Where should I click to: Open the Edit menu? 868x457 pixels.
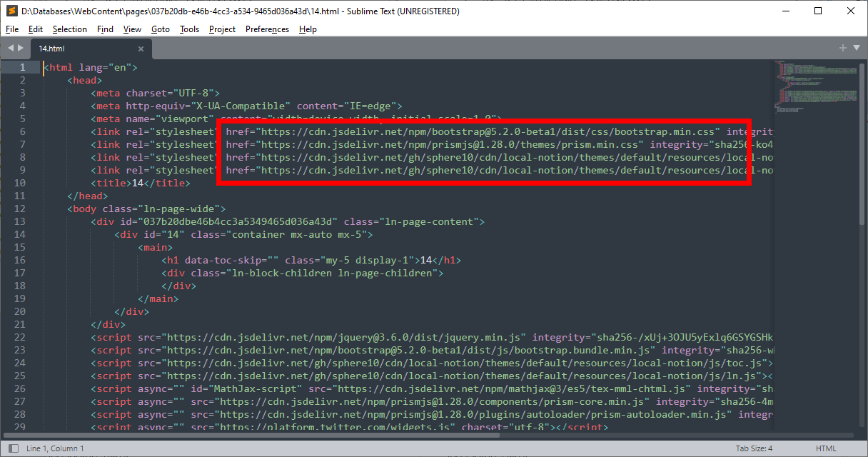tap(36, 29)
